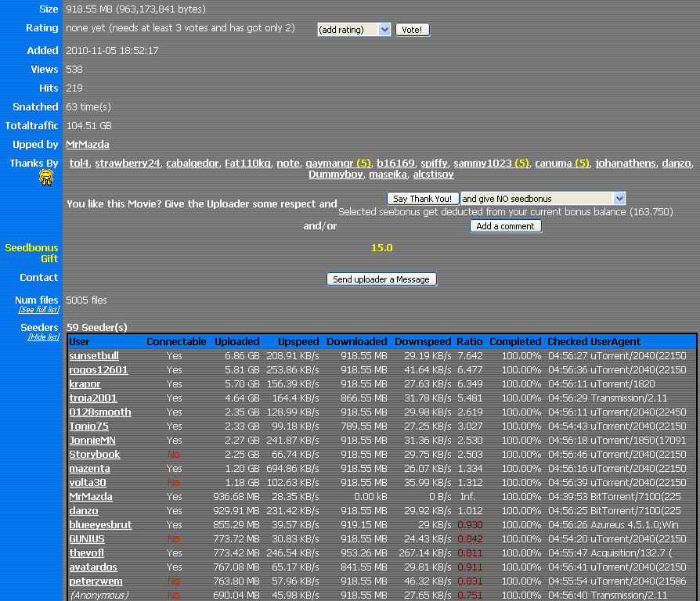Click the Uploaded column header
700x601 pixels.
point(237,341)
